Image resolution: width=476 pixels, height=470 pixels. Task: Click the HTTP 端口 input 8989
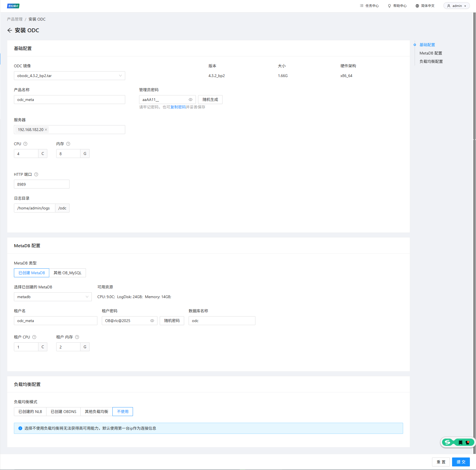pos(42,184)
